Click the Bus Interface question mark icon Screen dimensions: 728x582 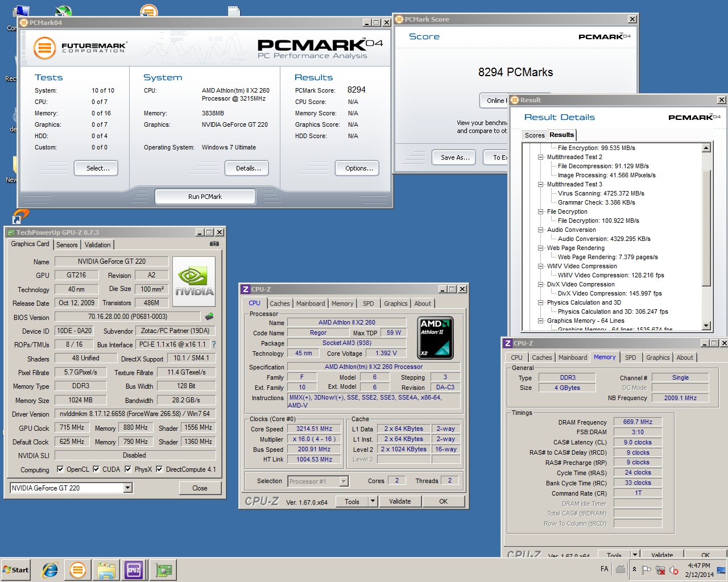point(214,344)
